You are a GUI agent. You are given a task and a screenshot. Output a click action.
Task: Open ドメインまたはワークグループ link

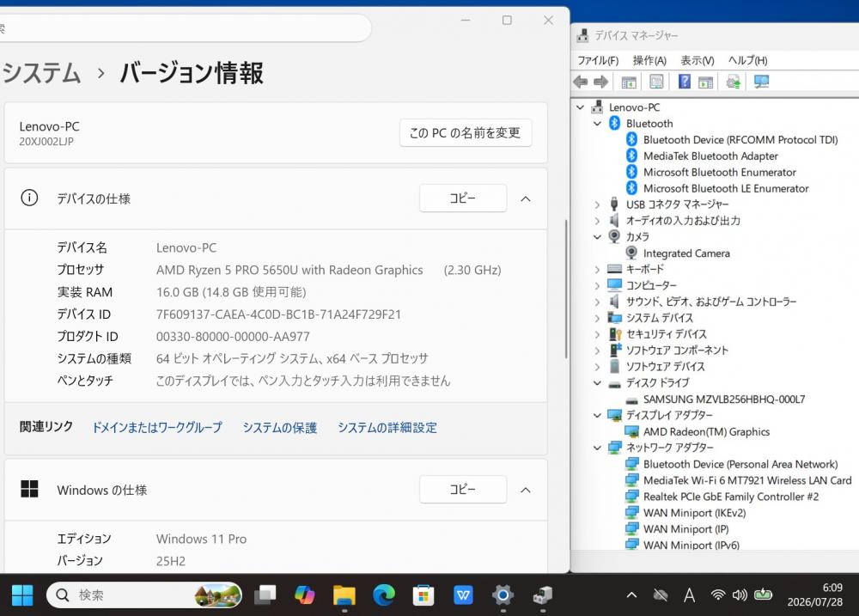point(157,428)
